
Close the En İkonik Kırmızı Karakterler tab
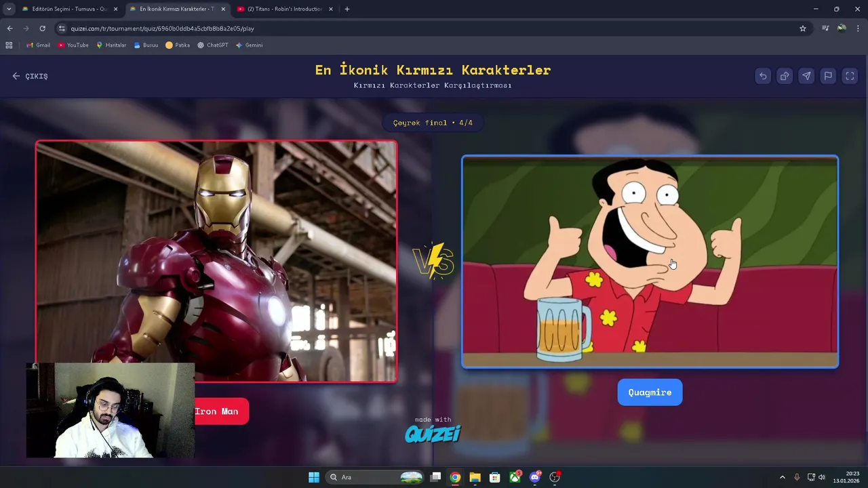(x=223, y=9)
